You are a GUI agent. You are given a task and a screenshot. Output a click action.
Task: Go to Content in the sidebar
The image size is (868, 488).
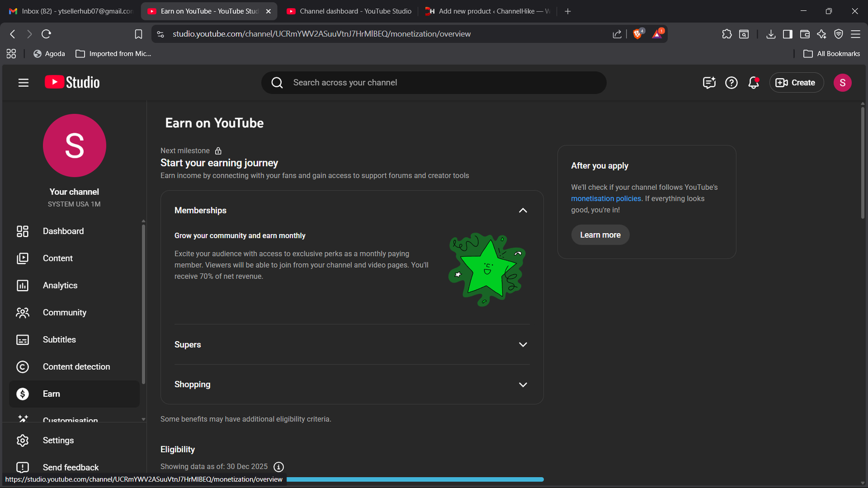[x=58, y=258]
